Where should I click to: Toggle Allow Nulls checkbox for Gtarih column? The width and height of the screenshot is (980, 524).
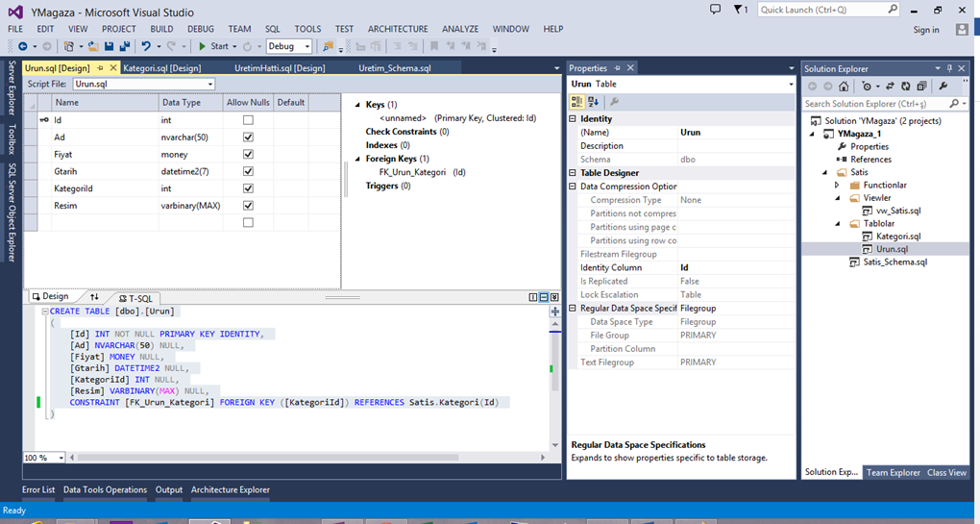[x=248, y=171]
